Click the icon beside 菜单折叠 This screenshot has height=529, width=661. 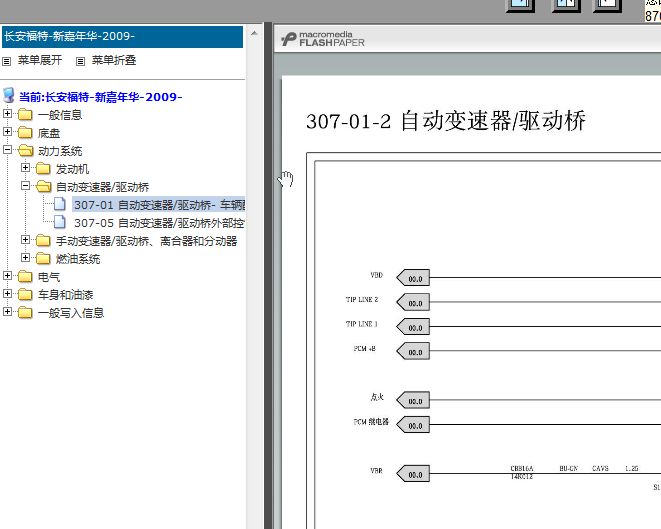coord(80,62)
